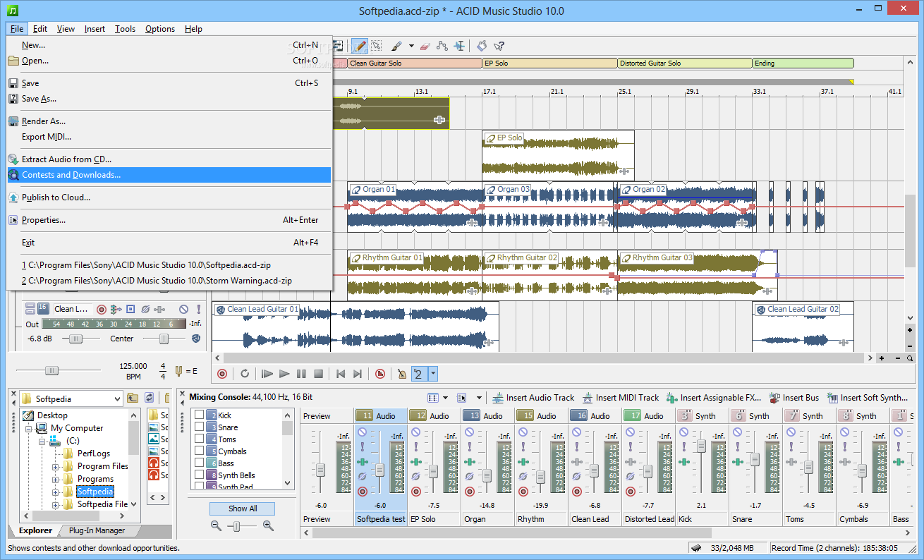
Task: Toggle the FX insert on the Distorted Lead mixer channel
Action: pos(630,461)
